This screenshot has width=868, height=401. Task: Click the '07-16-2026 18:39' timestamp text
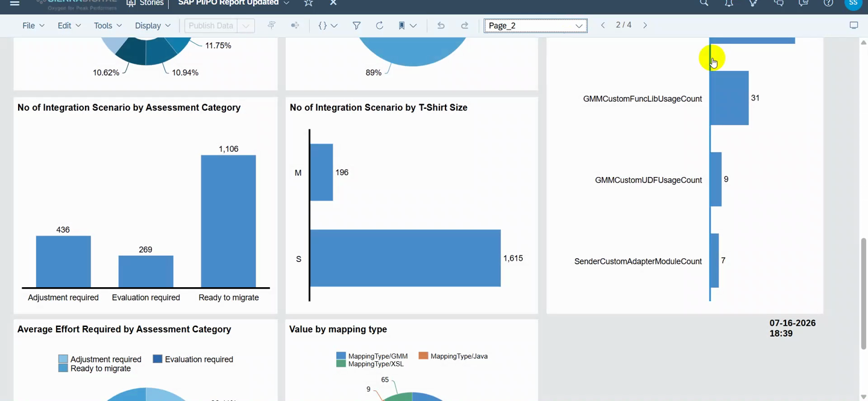pyautogui.click(x=793, y=328)
